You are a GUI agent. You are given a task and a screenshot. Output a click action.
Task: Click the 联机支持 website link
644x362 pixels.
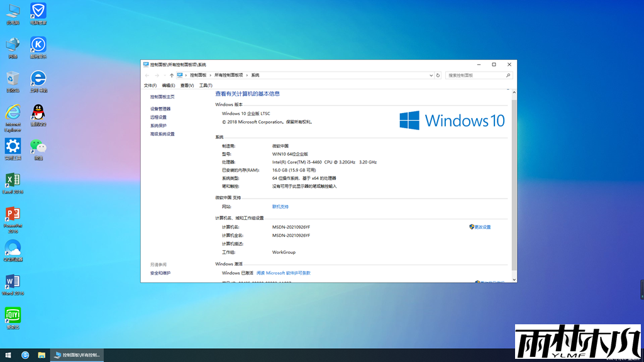tap(280, 206)
